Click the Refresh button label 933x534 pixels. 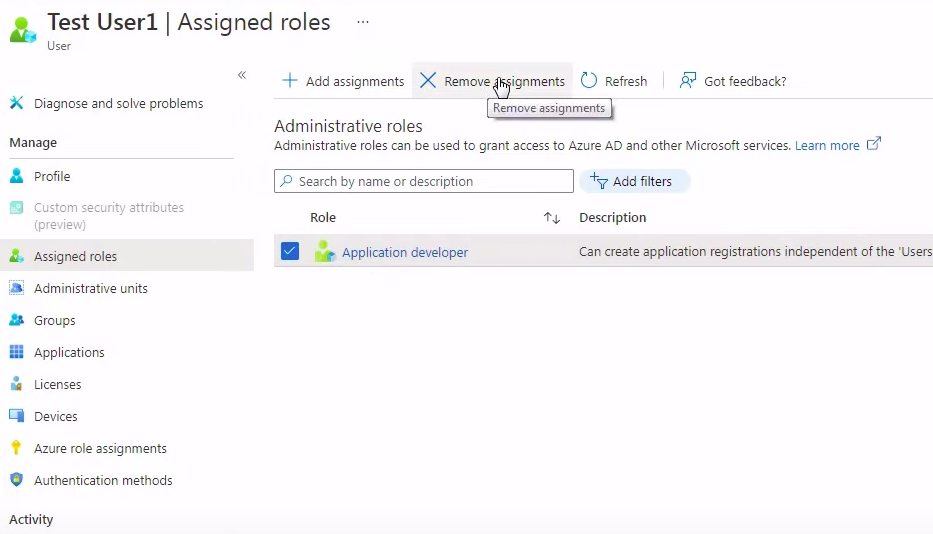point(625,81)
